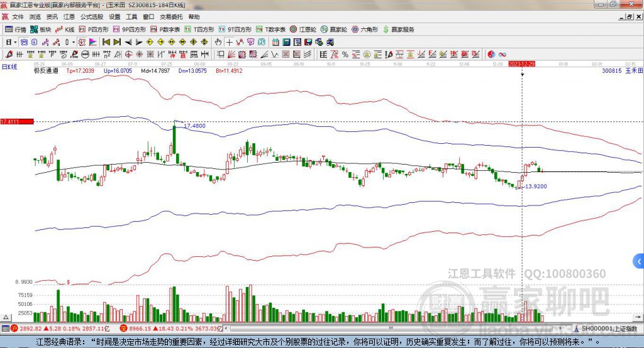Click the P四方形 toolbar button

pos(94,30)
